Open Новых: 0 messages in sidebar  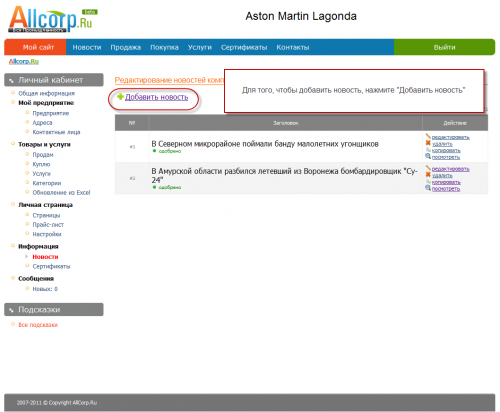(45, 289)
